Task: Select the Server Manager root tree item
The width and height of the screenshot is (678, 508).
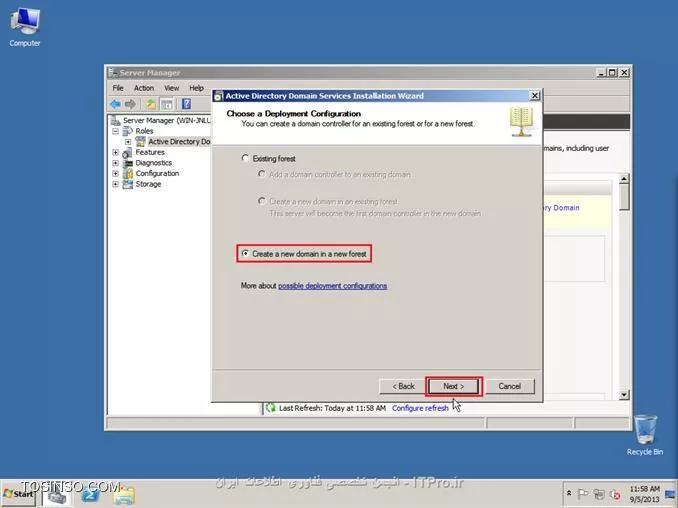Action: [x=160, y=120]
